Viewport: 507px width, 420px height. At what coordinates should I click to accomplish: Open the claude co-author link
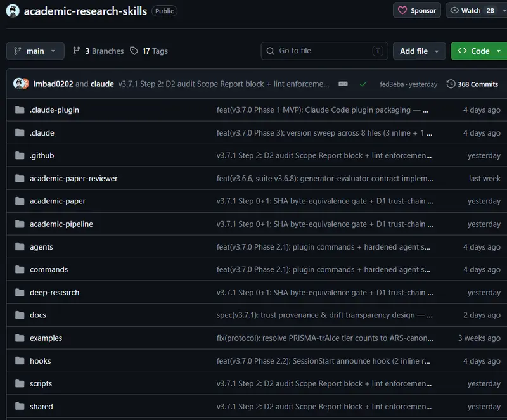(x=102, y=84)
